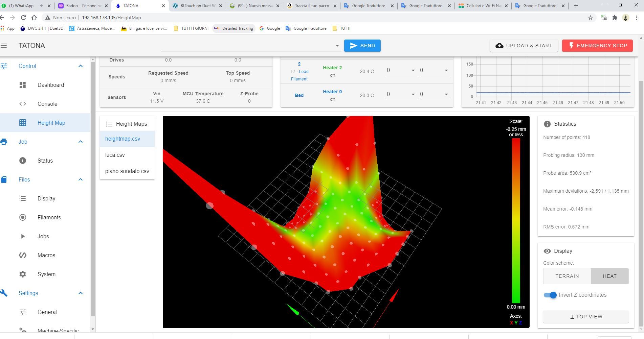Click the Bed label link
The image size is (644, 339).
point(299,95)
